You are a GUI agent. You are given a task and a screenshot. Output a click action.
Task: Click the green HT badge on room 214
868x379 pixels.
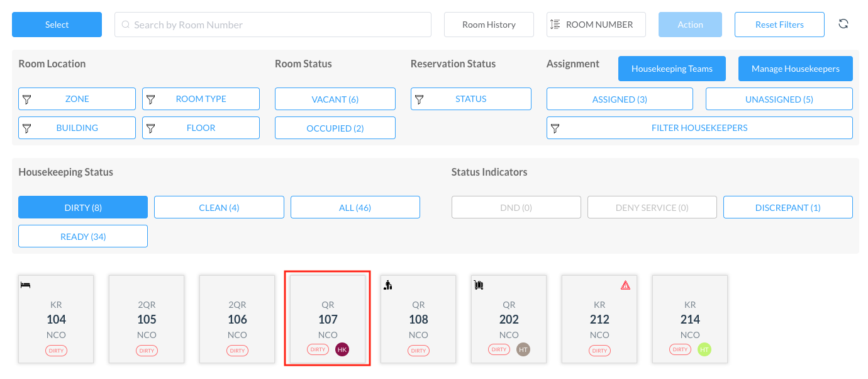[704, 349]
